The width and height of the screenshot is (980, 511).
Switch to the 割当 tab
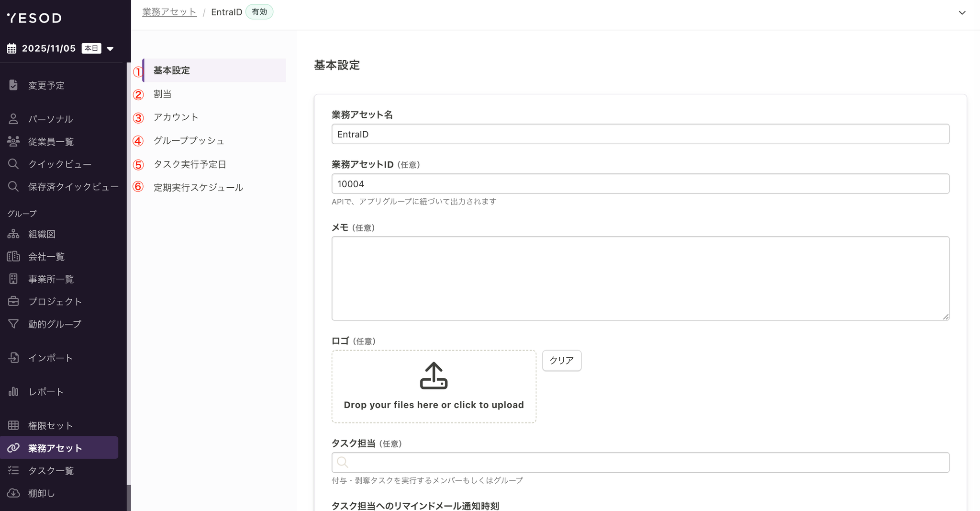tap(163, 94)
